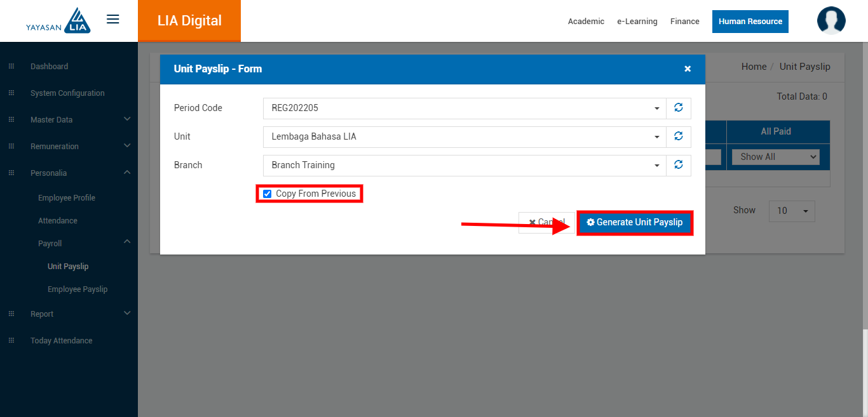The height and width of the screenshot is (417, 868).
Task: Open the Period Code dropdown
Action: [464, 108]
